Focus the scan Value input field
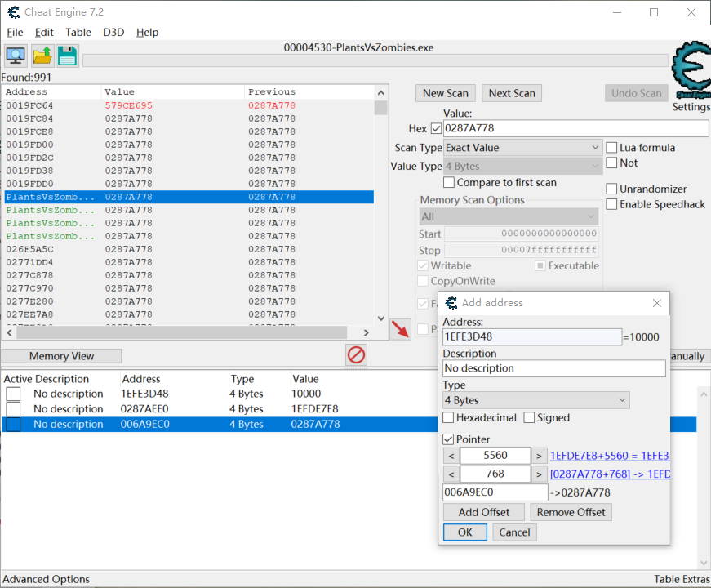Screen dimensions: 711x588 pos(575,128)
